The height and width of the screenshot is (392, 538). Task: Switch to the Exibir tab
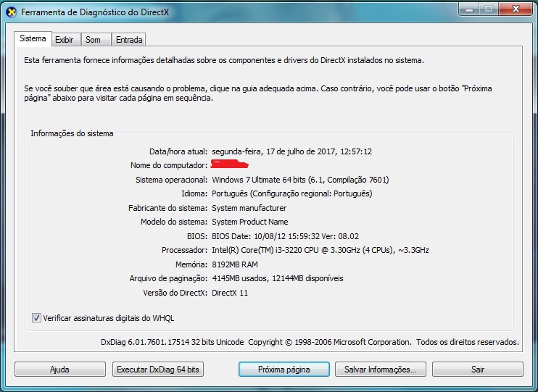click(64, 40)
